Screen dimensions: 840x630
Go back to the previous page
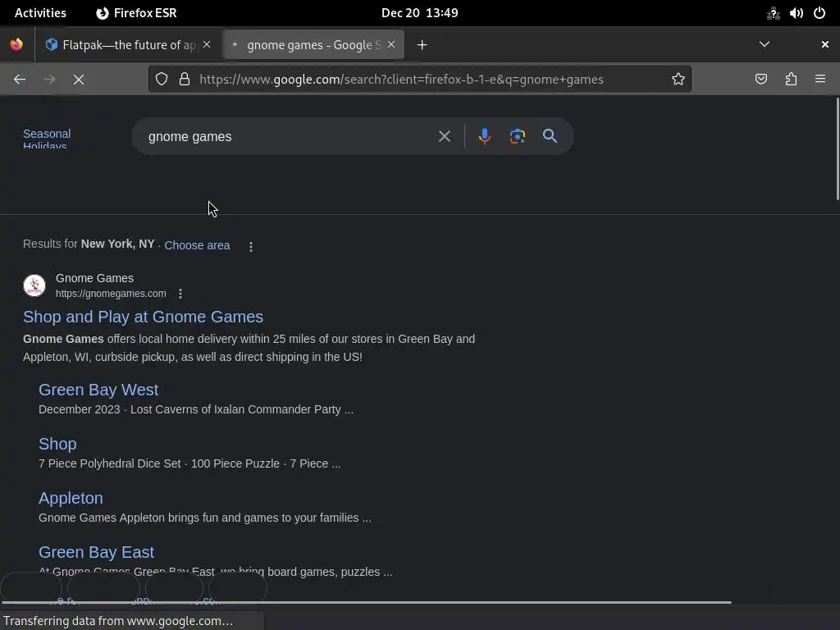pyautogui.click(x=20, y=80)
